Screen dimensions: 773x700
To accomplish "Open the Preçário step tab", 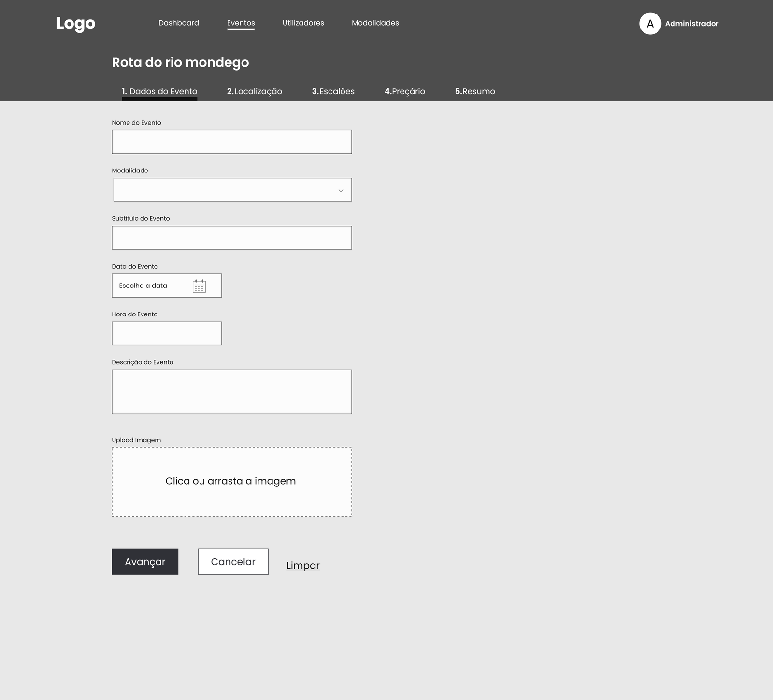I will tap(404, 91).
